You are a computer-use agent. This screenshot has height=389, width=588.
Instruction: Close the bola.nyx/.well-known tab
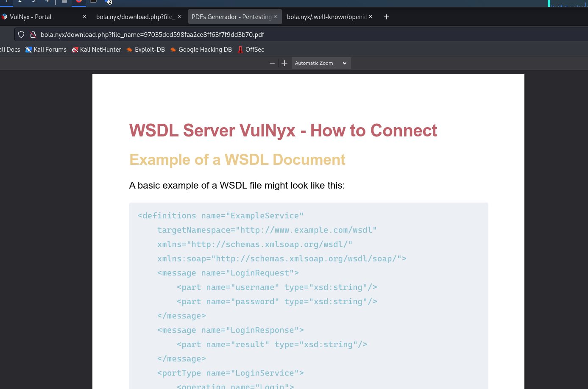[x=371, y=17]
